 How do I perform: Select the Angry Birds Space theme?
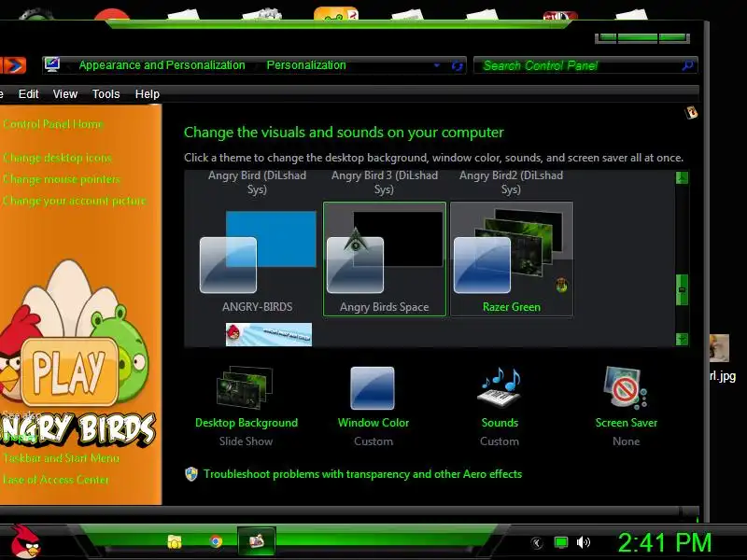click(x=385, y=259)
